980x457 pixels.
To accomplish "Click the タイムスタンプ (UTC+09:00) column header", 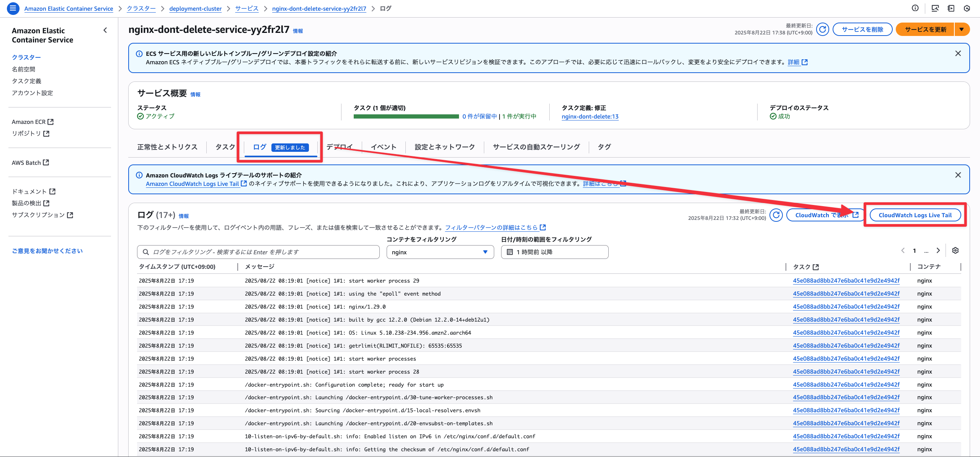I will click(x=177, y=267).
